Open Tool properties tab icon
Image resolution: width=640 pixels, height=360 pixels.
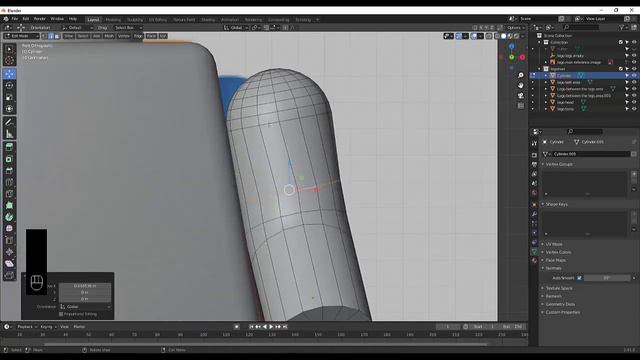[x=534, y=144]
